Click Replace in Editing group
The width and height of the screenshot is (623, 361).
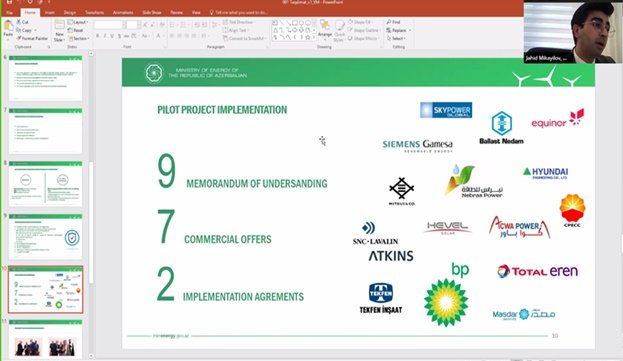[398, 30]
